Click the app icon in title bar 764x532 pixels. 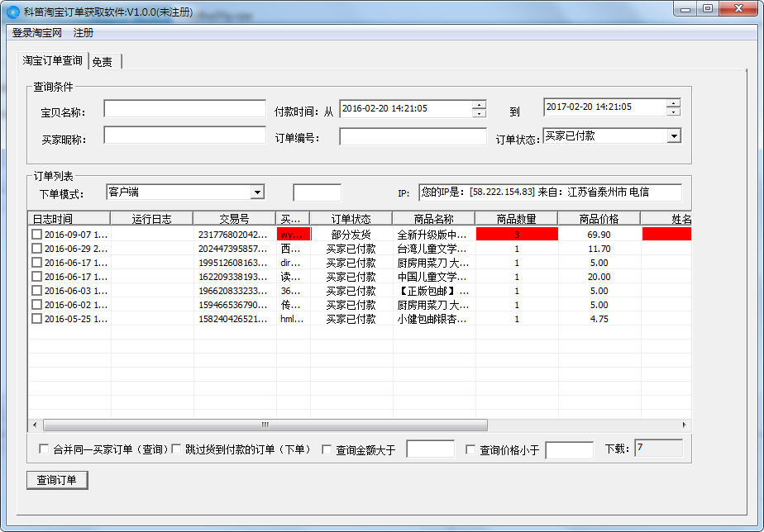(x=12, y=12)
